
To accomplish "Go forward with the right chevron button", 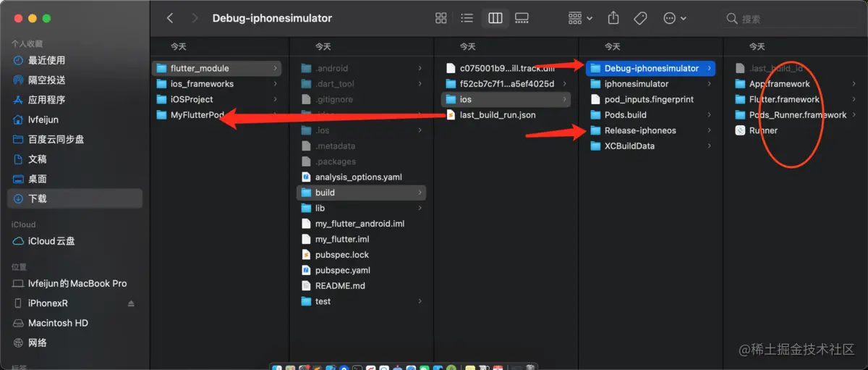I will click(195, 18).
